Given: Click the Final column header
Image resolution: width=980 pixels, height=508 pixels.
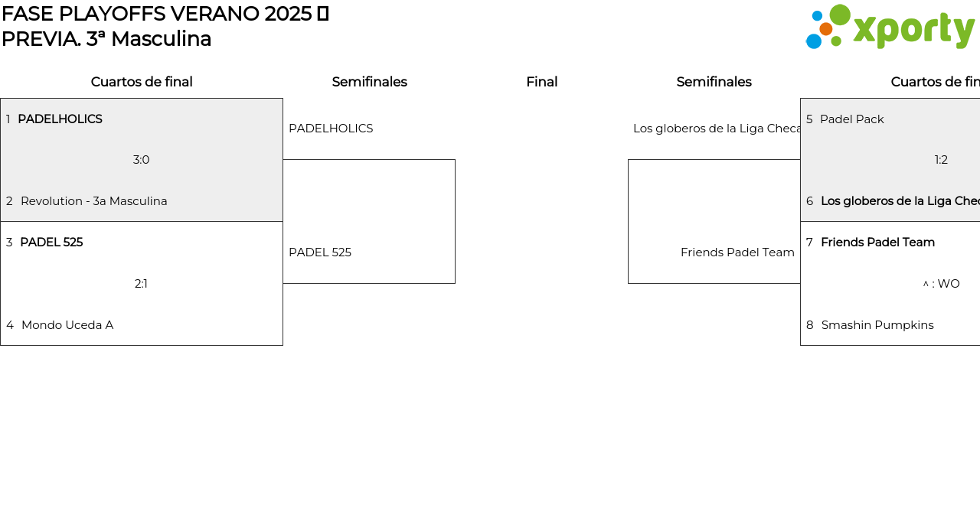Looking at the screenshot, I should (x=541, y=82).
